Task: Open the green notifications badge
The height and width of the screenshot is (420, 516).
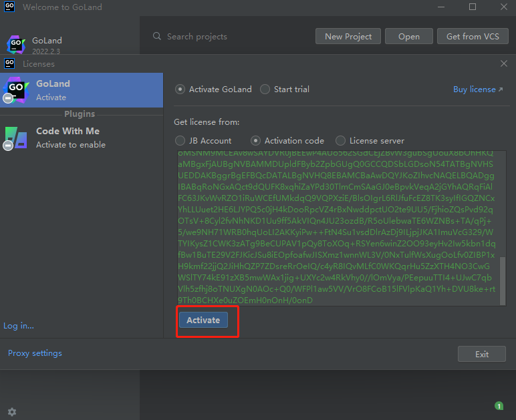Action: 499,406
